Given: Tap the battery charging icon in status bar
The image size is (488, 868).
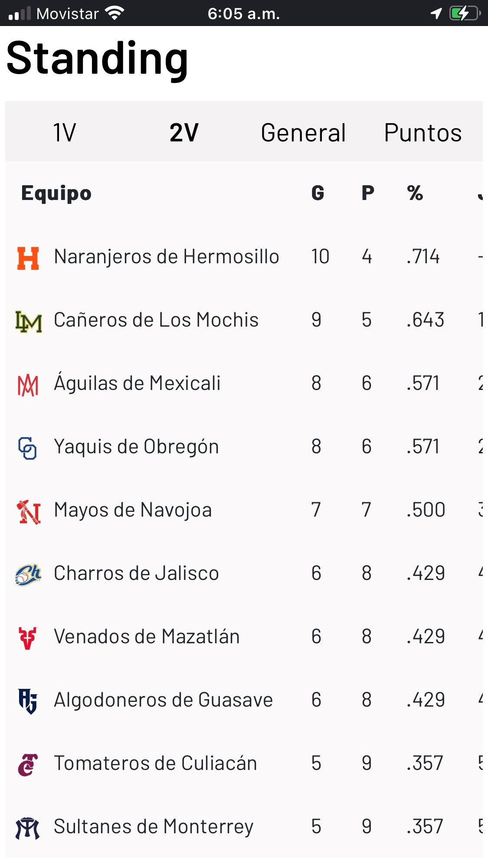Looking at the screenshot, I should click(465, 13).
